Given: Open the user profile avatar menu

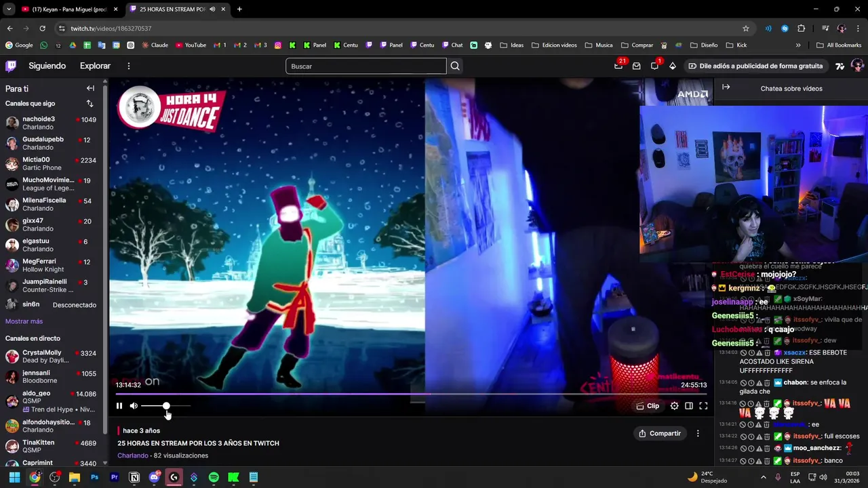Looking at the screenshot, I should coord(857,66).
